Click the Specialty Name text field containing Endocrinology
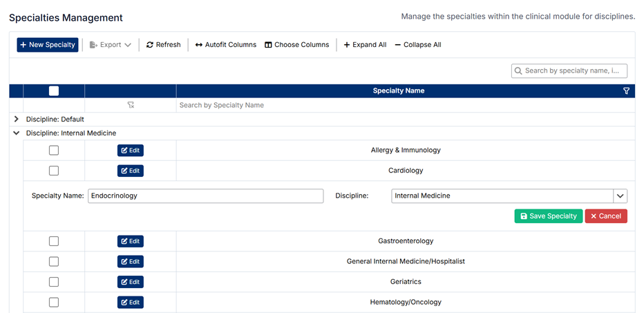Viewport: 644px width, 313px height. point(205,196)
